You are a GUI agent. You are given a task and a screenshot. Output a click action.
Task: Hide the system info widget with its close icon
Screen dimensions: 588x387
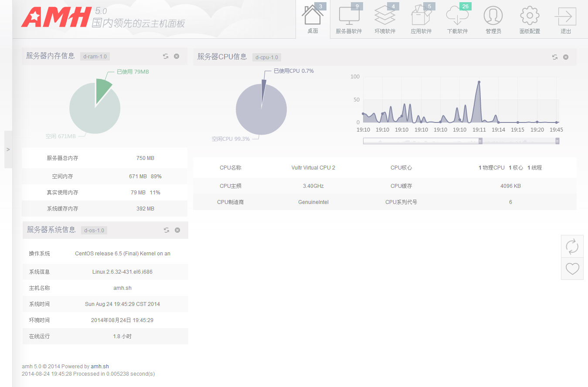click(177, 230)
